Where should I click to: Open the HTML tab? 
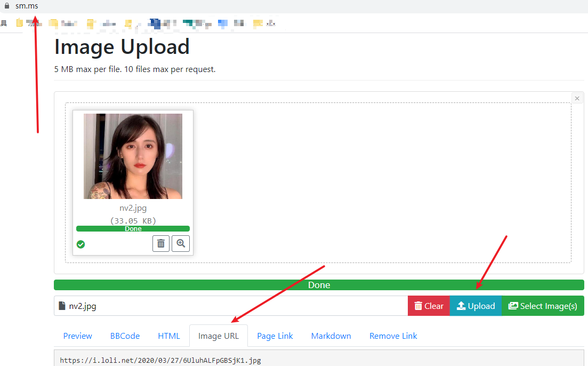[169, 336]
